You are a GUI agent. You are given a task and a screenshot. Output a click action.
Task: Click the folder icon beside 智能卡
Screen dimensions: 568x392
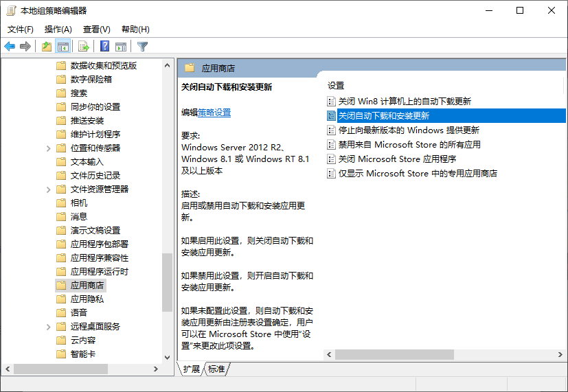pos(61,354)
